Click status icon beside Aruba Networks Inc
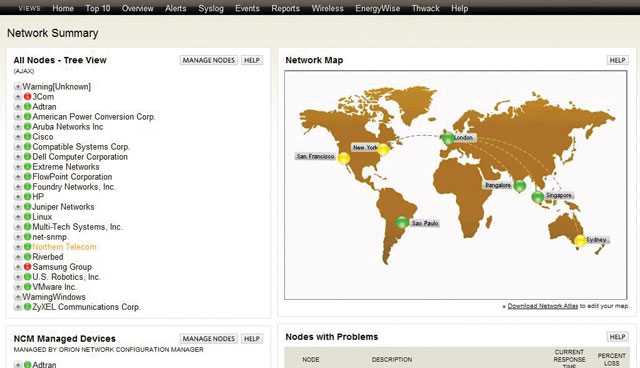 (27, 126)
